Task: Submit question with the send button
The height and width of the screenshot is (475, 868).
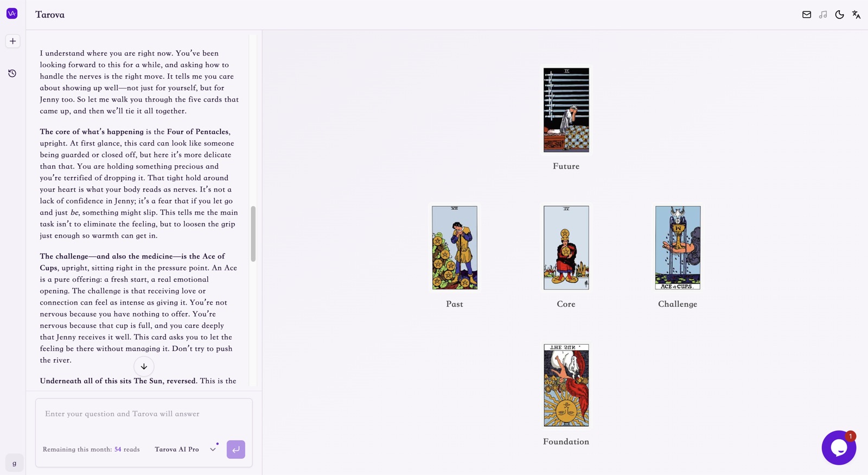Action: (236, 449)
